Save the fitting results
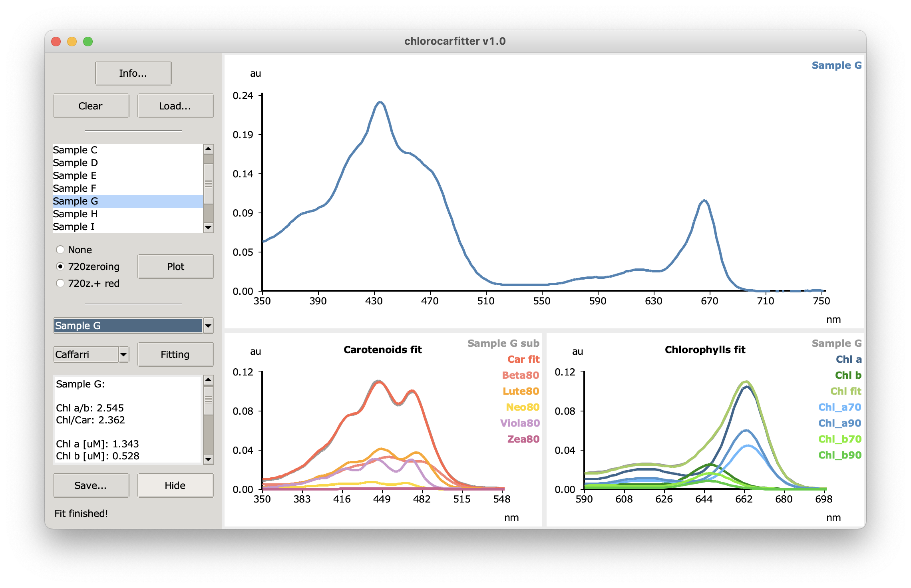The image size is (911, 588). pyautogui.click(x=91, y=485)
